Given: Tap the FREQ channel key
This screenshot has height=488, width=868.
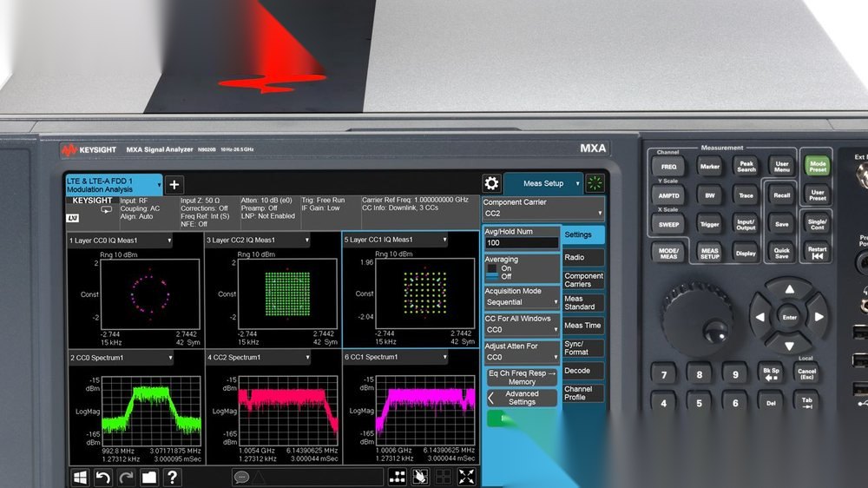Looking at the screenshot, I should click(668, 167).
